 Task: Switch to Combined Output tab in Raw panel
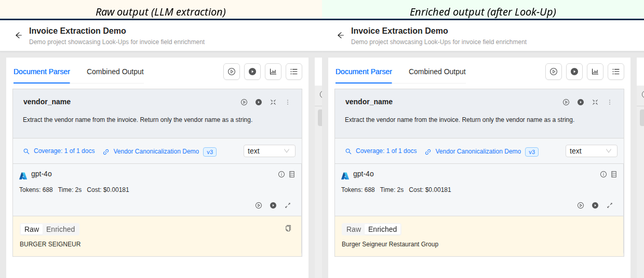[115, 72]
